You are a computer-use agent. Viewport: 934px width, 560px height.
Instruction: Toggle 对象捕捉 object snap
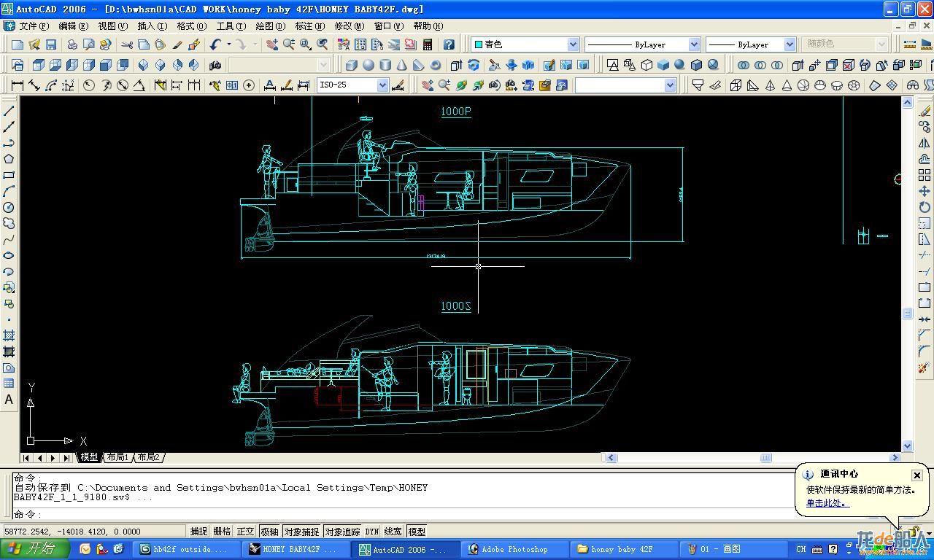pos(301,532)
